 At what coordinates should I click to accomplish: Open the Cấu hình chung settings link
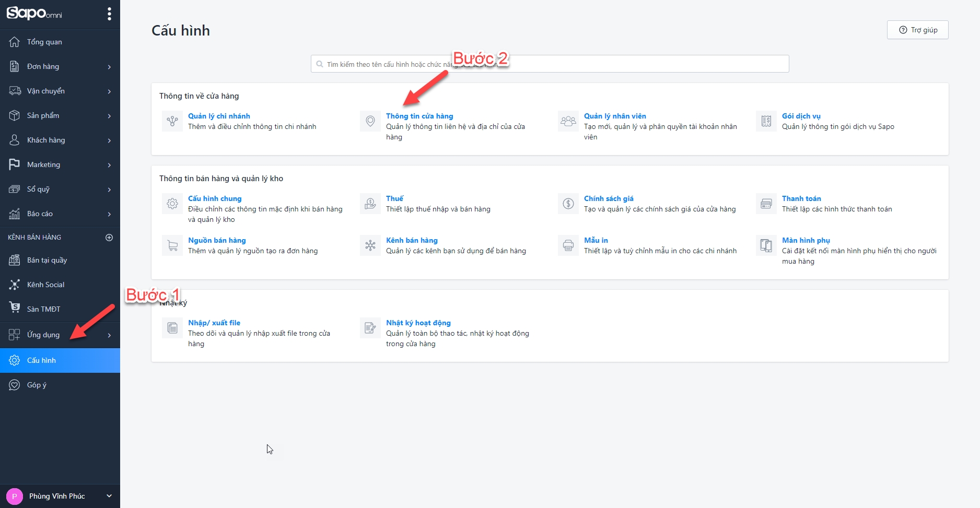215,199
